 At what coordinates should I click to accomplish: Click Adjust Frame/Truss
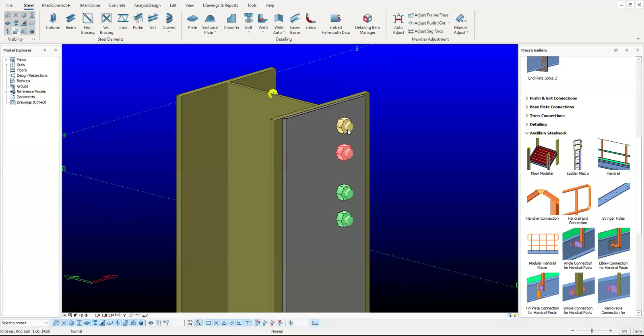(x=428, y=15)
